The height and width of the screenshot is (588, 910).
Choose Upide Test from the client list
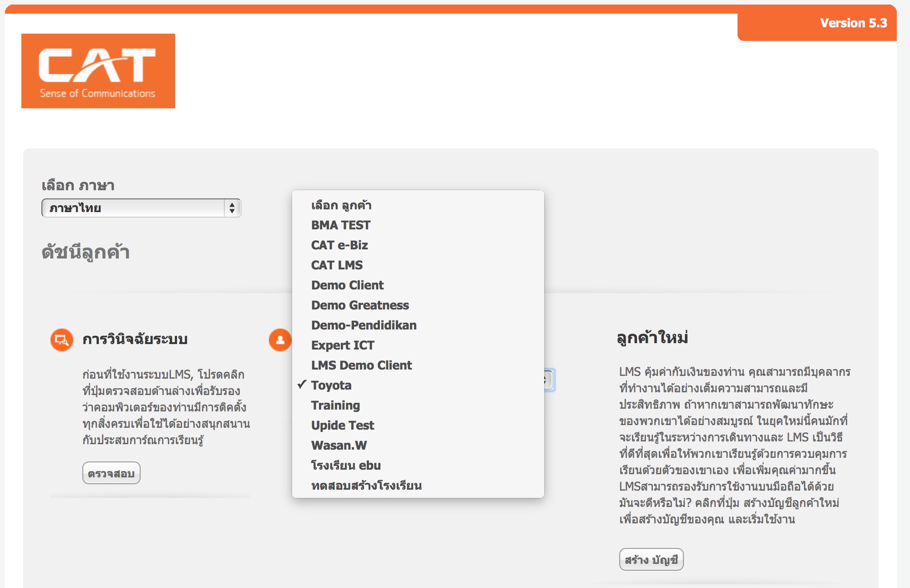(x=418, y=426)
